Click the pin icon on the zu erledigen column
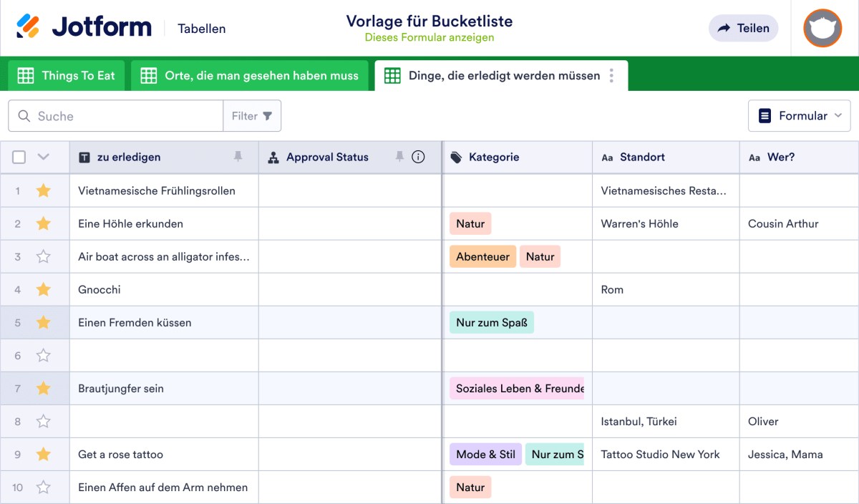The width and height of the screenshot is (859, 504). click(238, 157)
